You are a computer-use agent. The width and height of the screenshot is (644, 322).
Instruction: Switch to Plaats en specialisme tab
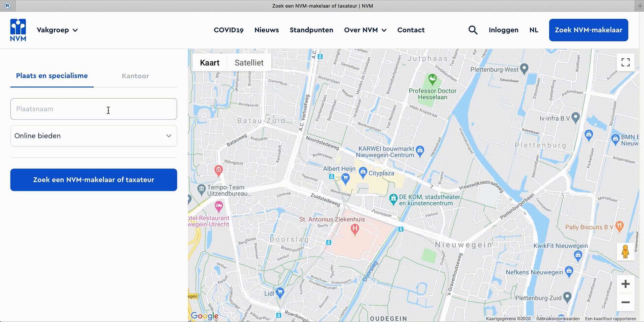point(52,76)
